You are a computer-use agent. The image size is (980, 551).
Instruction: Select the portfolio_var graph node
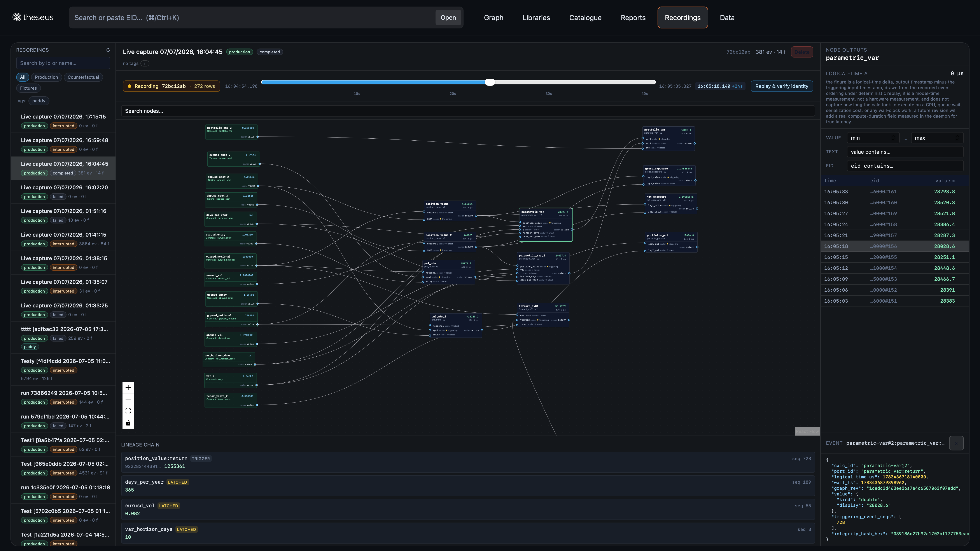(668, 138)
